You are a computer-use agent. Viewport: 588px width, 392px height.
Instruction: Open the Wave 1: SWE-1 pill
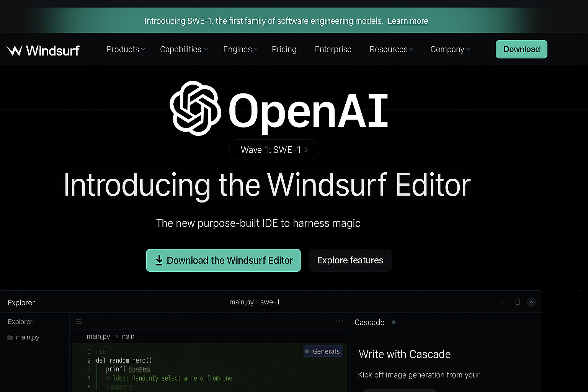click(x=273, y=150)
